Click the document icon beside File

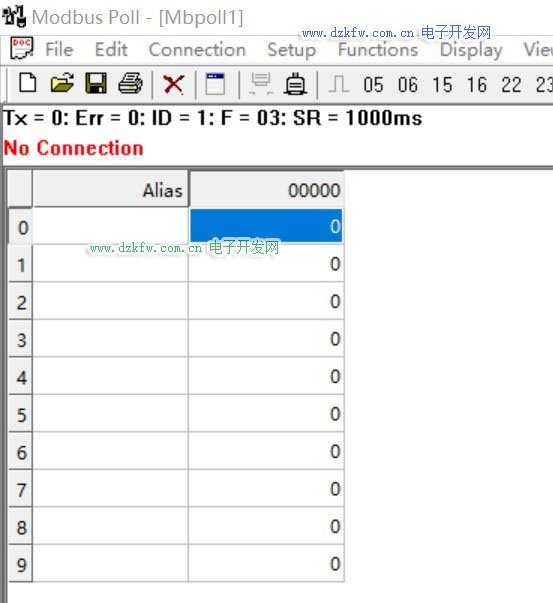point(22,48)
